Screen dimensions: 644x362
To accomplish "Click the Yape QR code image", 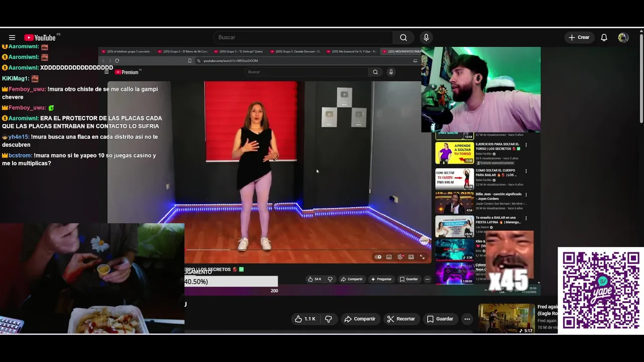I will pos(600,290).
